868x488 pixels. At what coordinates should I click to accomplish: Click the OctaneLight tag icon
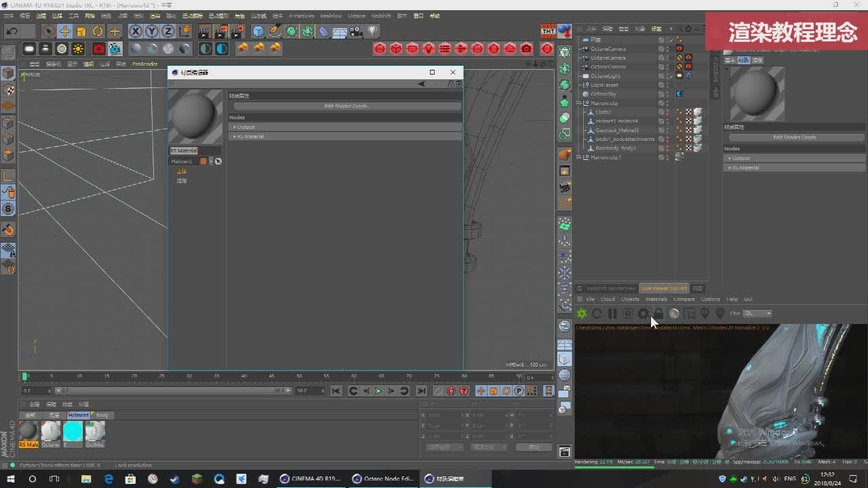pyautogui.click(x=679, y=76)
